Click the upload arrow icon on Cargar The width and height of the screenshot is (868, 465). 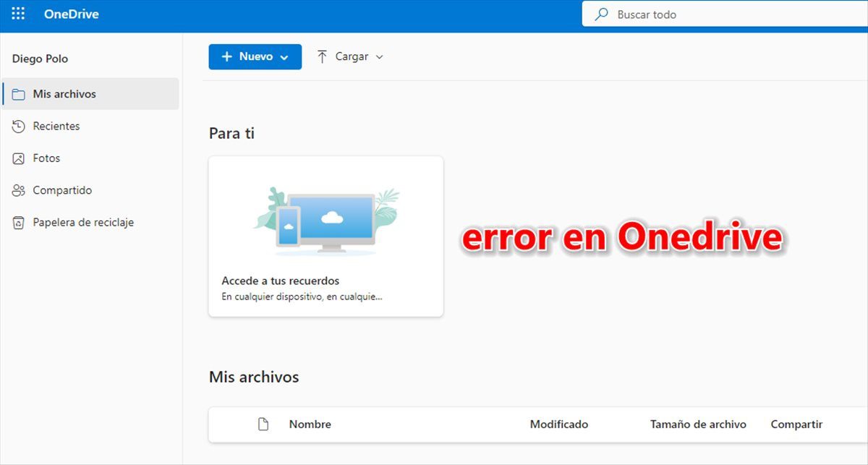pos(323,56)
